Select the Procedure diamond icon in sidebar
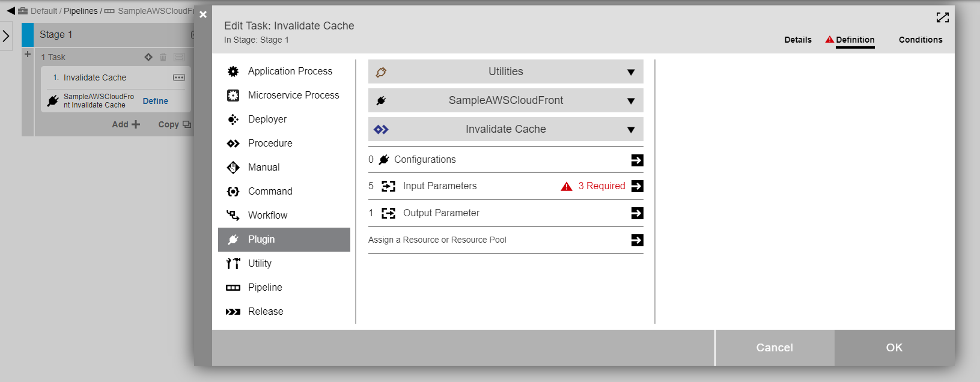980x382 pixels. (233, 144)
